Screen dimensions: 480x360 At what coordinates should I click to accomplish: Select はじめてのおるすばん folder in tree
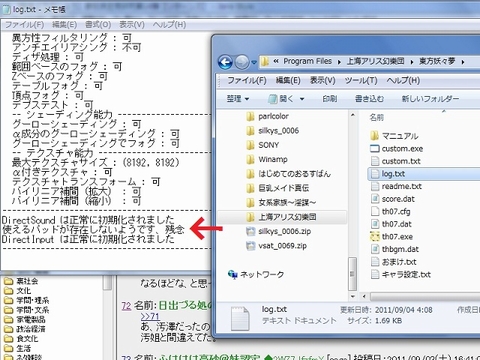(x=288, y=174)
